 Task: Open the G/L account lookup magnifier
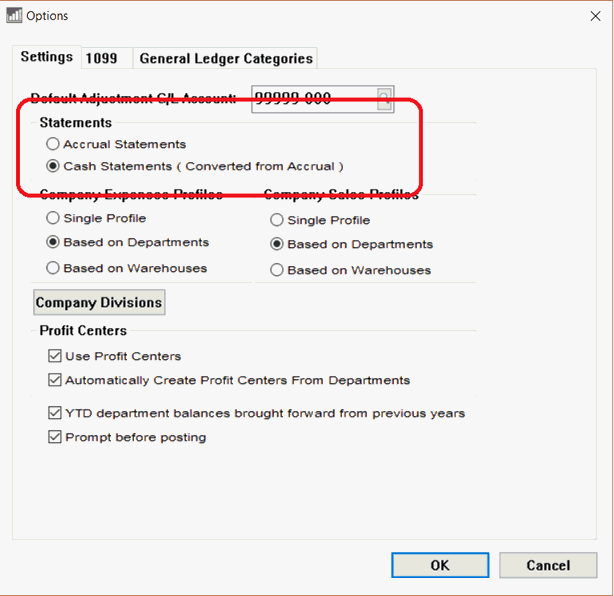(384, 99)
